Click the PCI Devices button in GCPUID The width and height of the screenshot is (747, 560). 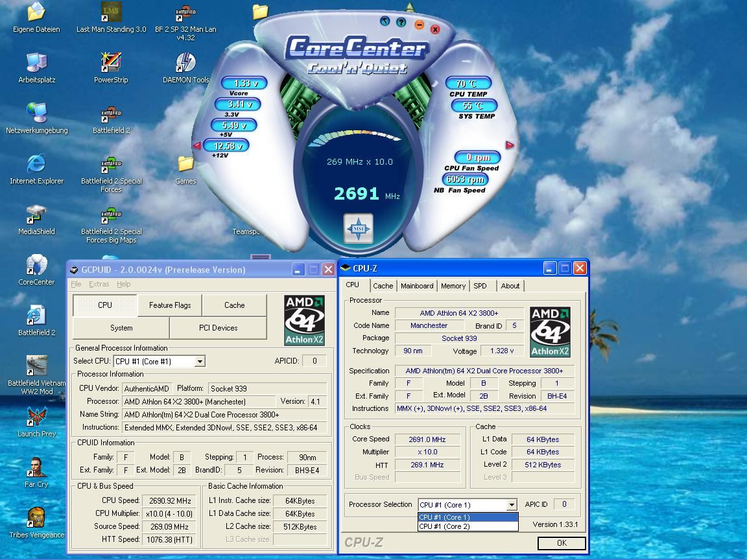click(x=218, y=328)
